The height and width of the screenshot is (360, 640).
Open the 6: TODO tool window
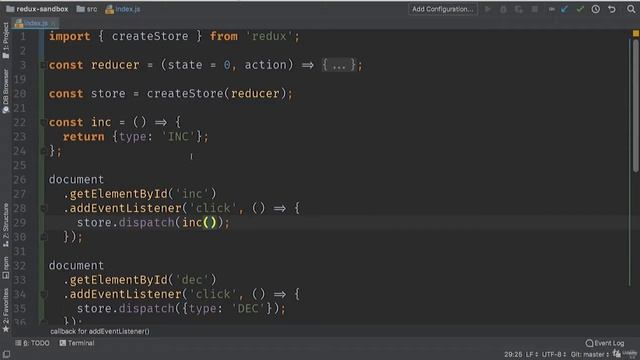[x=32, y=343]
